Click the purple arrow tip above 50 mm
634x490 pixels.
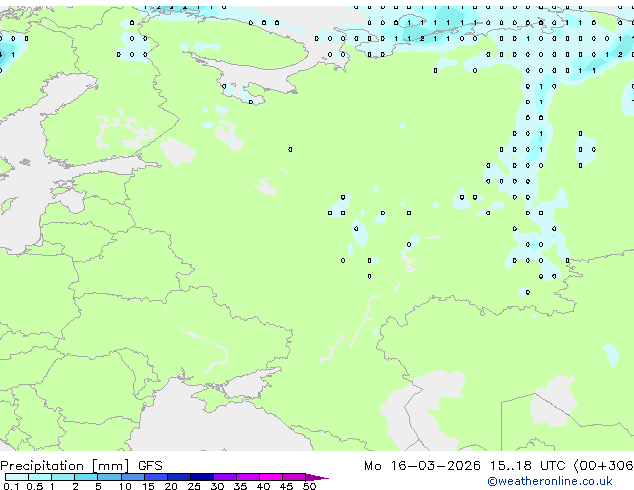[317, 477]
